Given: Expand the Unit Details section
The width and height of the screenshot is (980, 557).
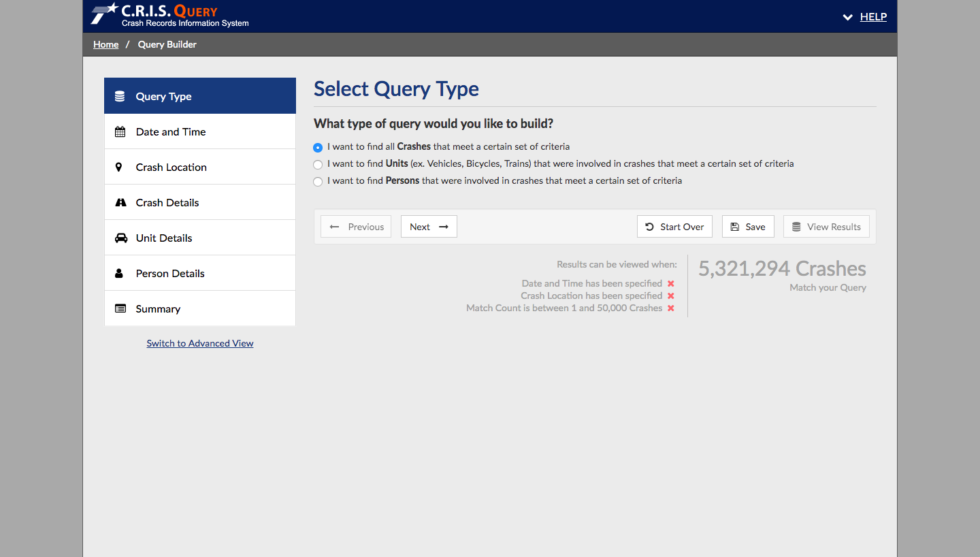Looking at the screenshot, I should pyautogui.click(x=163, y=237).
